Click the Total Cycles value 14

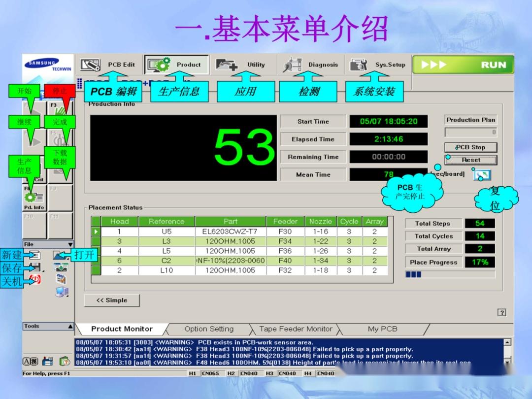[480, 236]
